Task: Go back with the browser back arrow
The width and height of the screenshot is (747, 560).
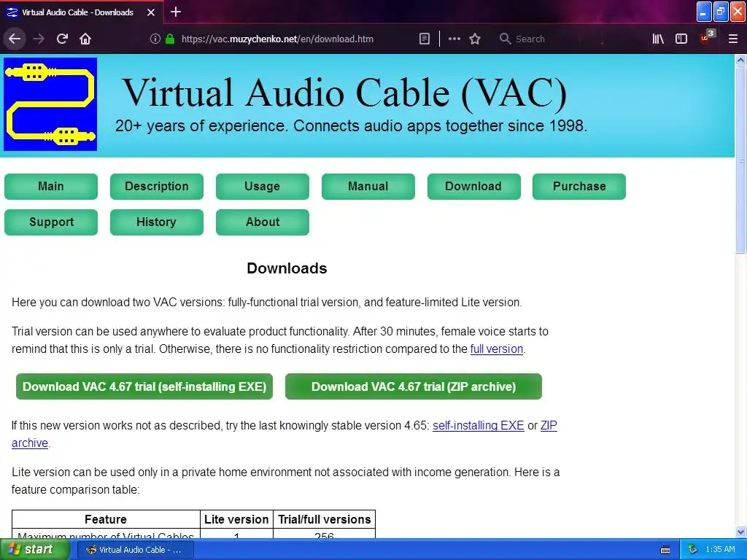Action: 15,39
